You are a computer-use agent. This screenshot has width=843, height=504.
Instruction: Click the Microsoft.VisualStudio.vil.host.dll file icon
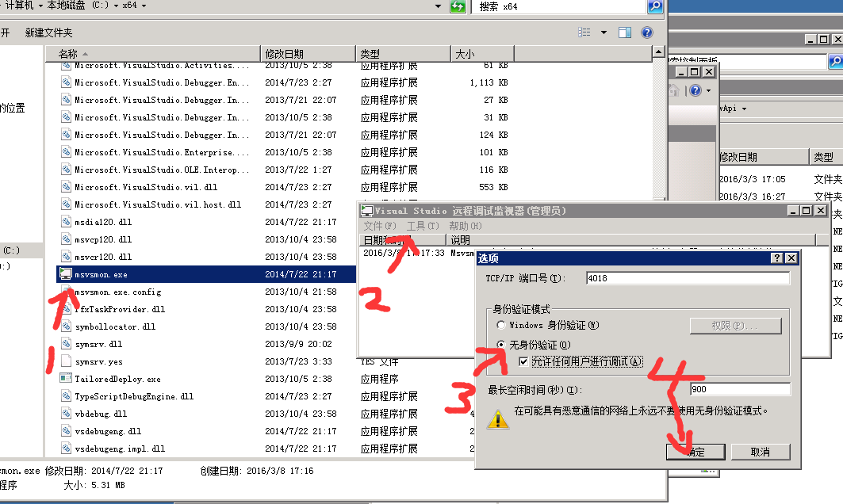[66, 204]
